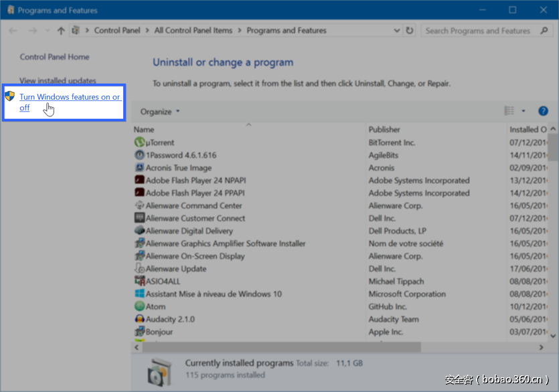Open help with the blue question mark

tap(543, 111)
